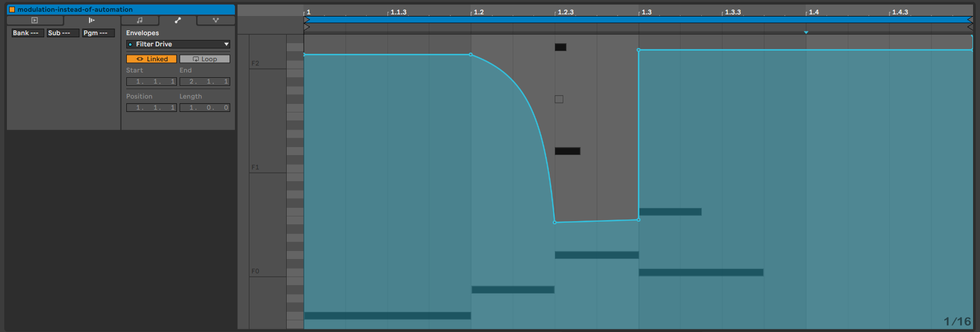Click the loop start marker at bar 1

[306, 20]
